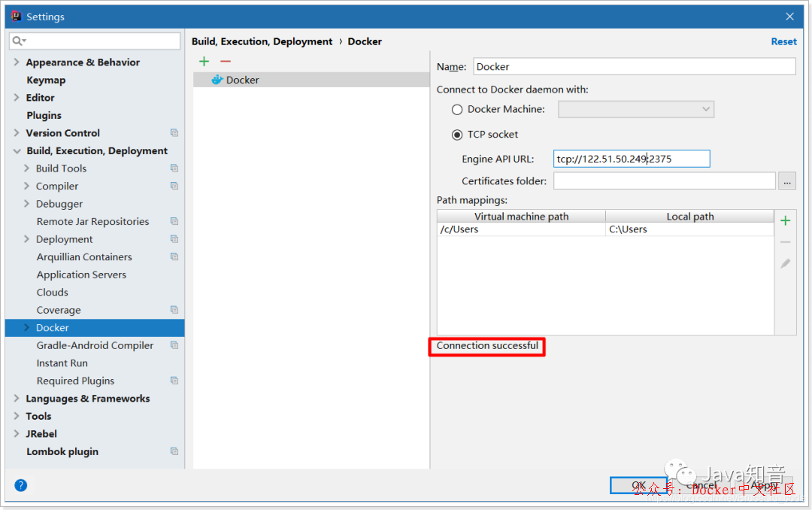The height and width of the screenshot is (510, 812).
Task: Open the help question mark icon
Action: [x=21, y=485]
